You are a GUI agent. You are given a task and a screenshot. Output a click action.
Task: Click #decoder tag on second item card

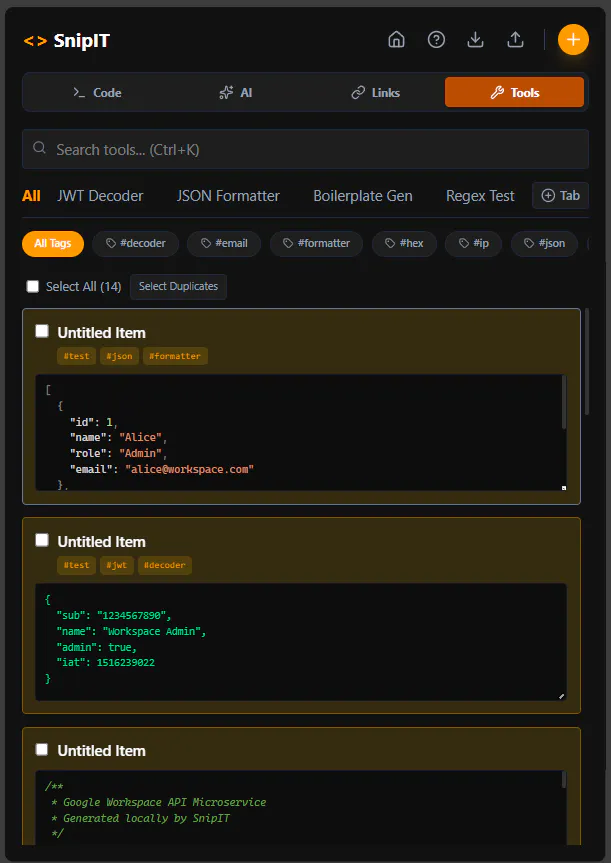click(165, 565)
